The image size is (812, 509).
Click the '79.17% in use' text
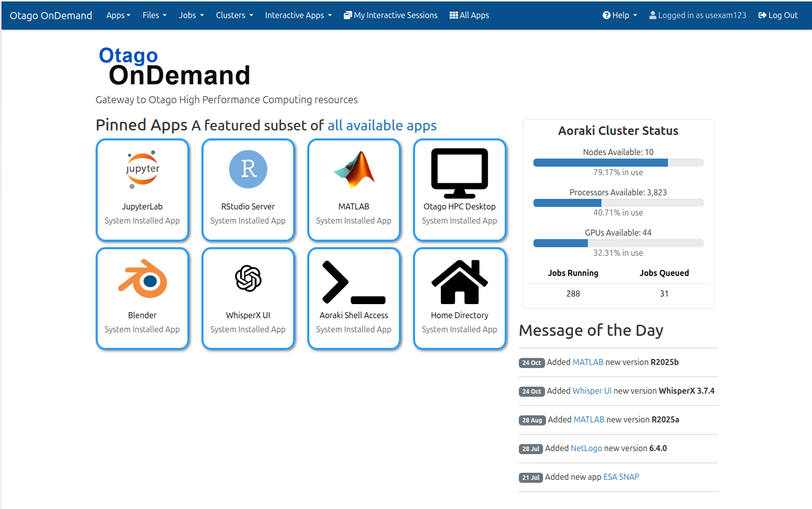point(618,172)
